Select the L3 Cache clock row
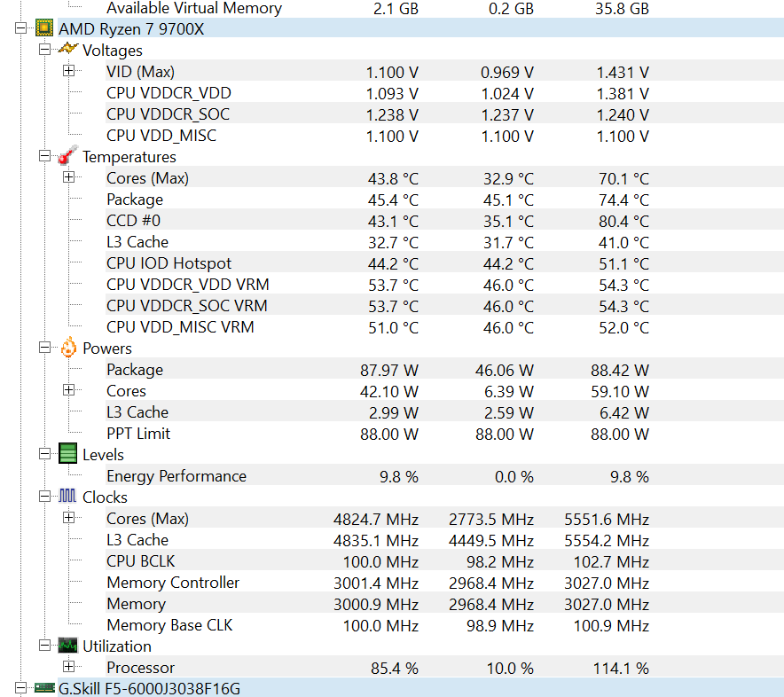Image resolution: width=784 pixels, height=697 pixels. click(x=444, y=540)
